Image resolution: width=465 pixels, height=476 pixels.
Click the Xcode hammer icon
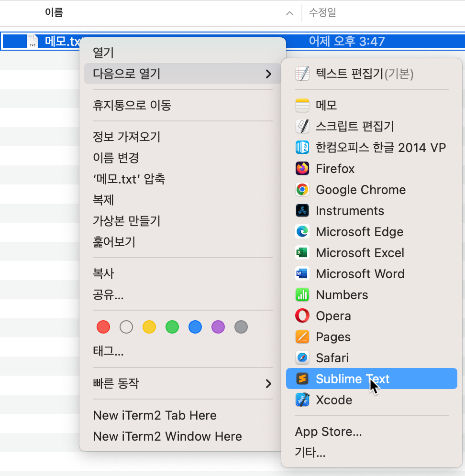pos(302,400)
